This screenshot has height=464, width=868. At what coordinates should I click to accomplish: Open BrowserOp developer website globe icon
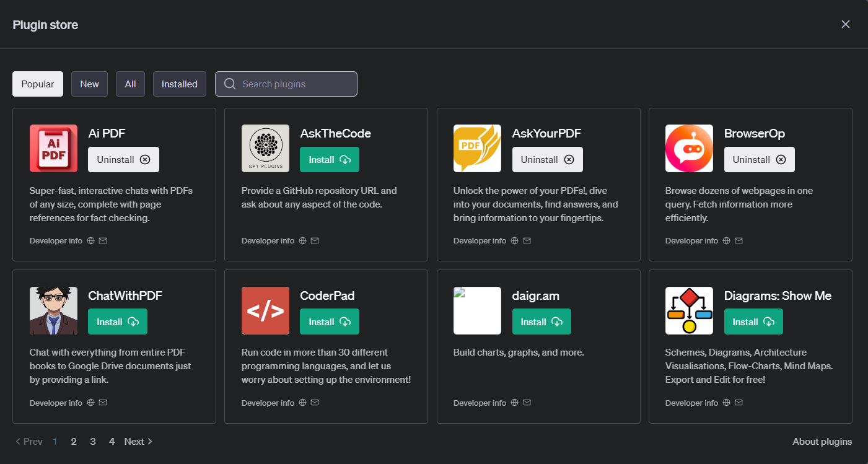727,240
